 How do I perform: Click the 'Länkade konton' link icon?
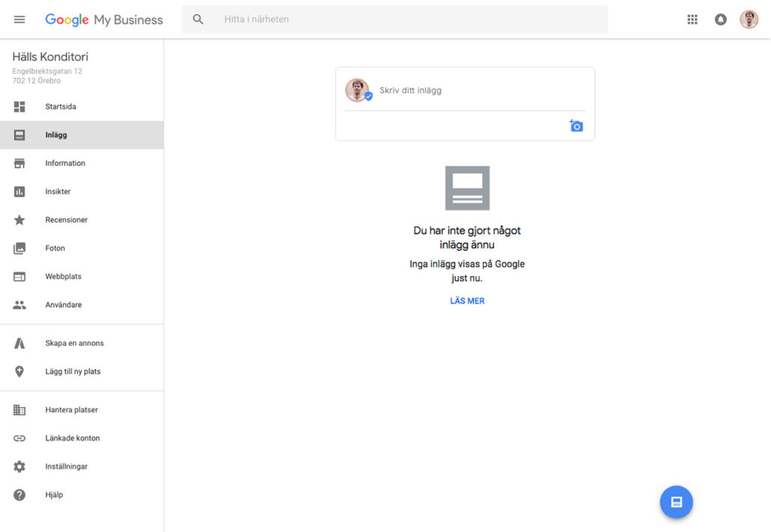tap(19, 438)
